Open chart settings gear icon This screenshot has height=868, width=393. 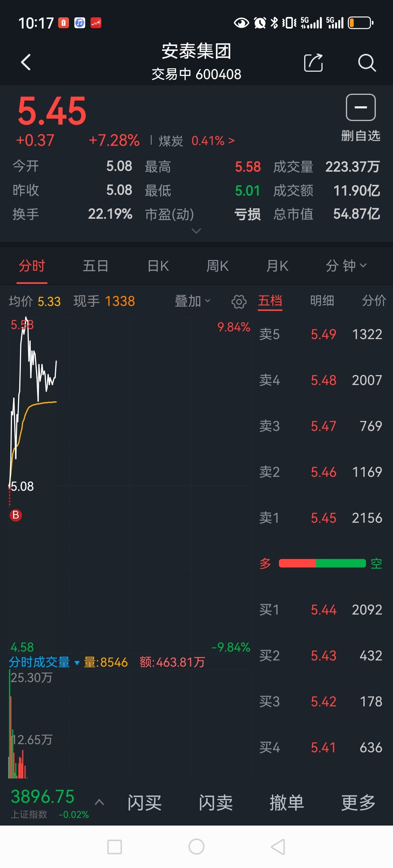(x=239, y=302)
